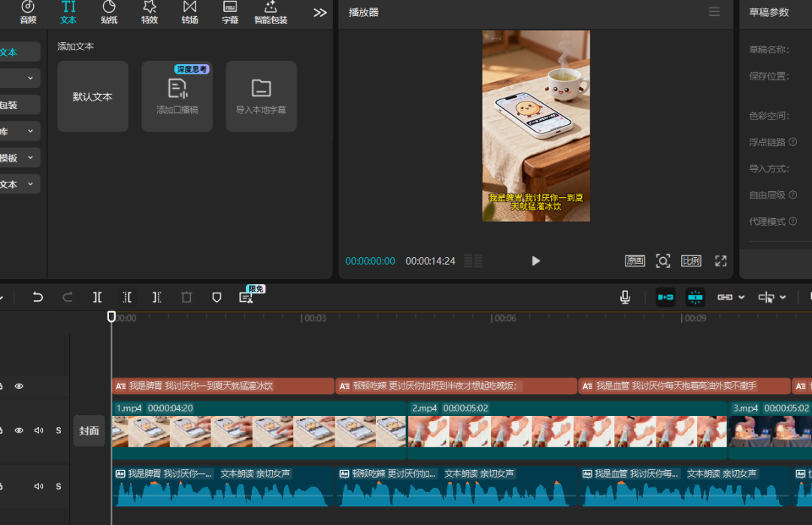Click the 默认文本 default text card

[92, 96]
